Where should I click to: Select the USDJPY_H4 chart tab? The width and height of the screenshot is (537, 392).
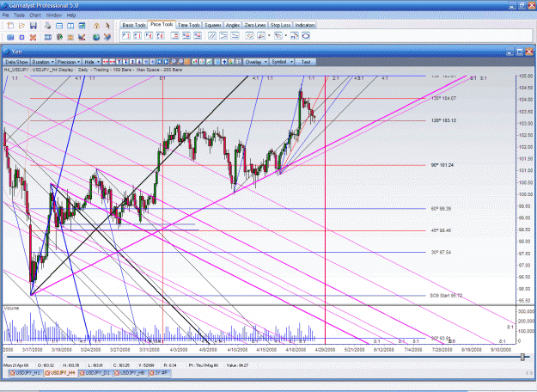click(x=60, y=373)
